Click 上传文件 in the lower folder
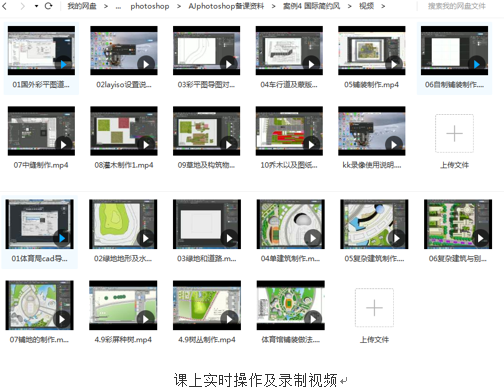Screen dimensions: 504x392 [374, 339]
